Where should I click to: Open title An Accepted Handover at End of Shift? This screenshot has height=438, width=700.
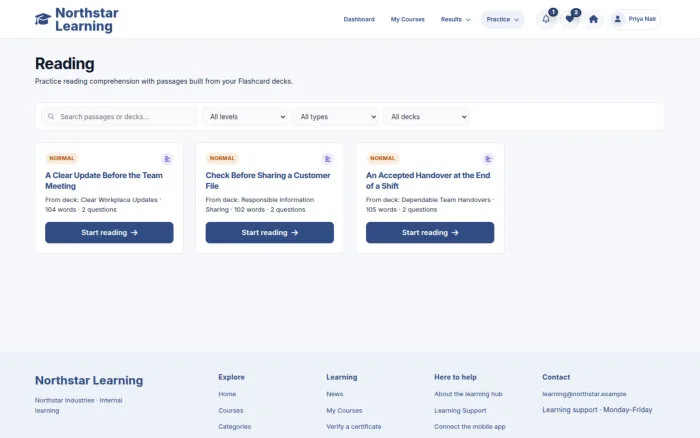click(428, 180)
